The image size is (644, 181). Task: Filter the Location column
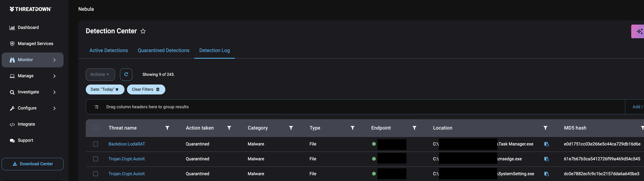coord(545,128)
